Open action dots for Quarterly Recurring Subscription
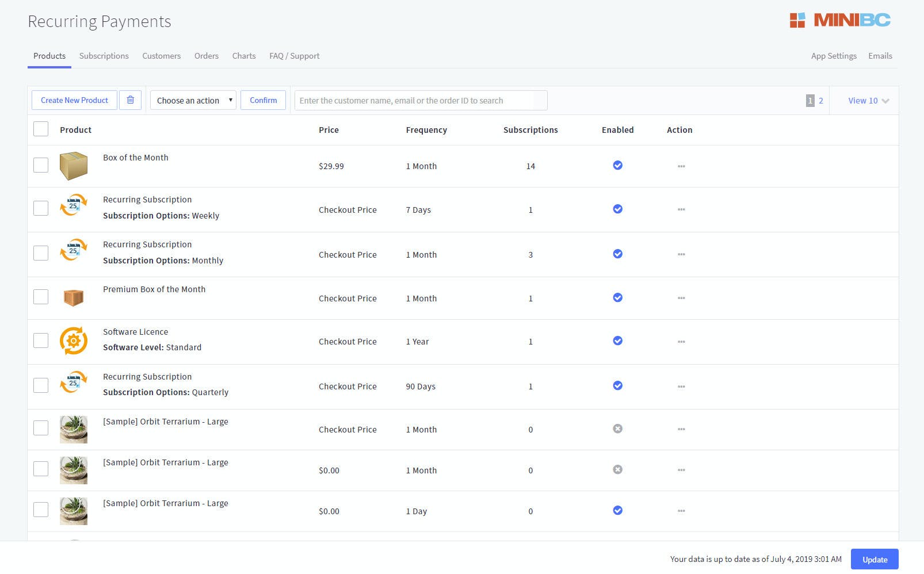 pyautogui.click(x=681, y=387)
